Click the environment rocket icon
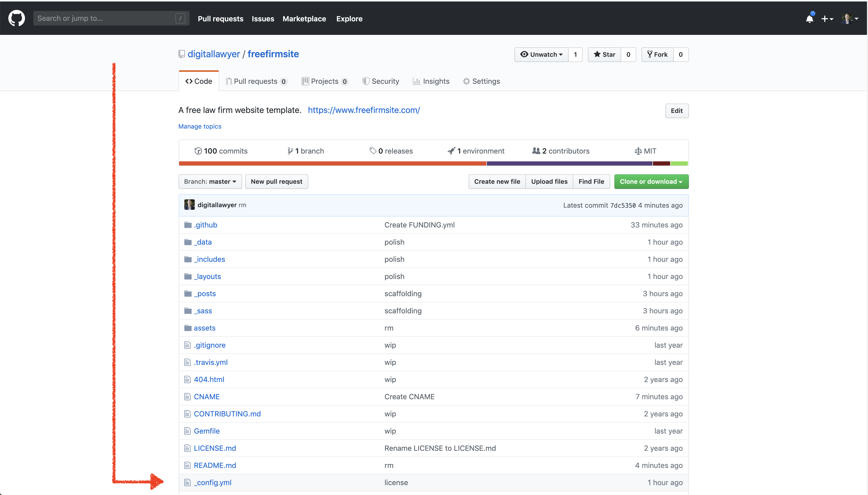Viewport: 868px width, 495px height. click(451, 151)
